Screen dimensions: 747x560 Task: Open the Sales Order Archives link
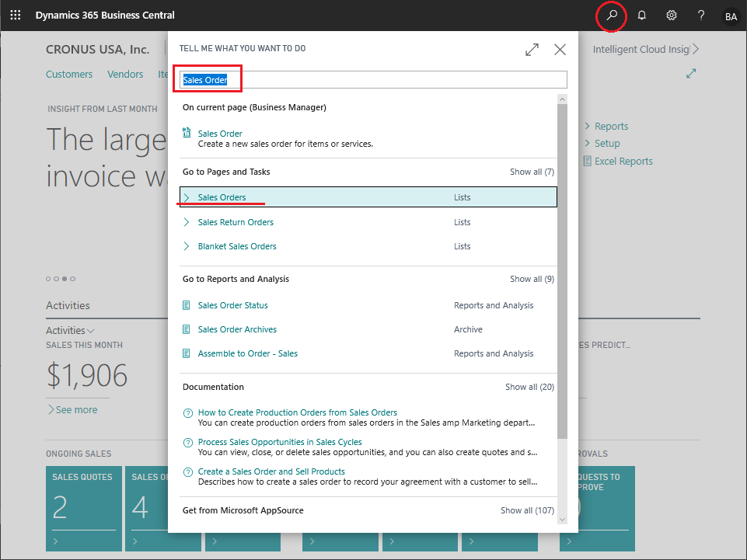[237, 329]
